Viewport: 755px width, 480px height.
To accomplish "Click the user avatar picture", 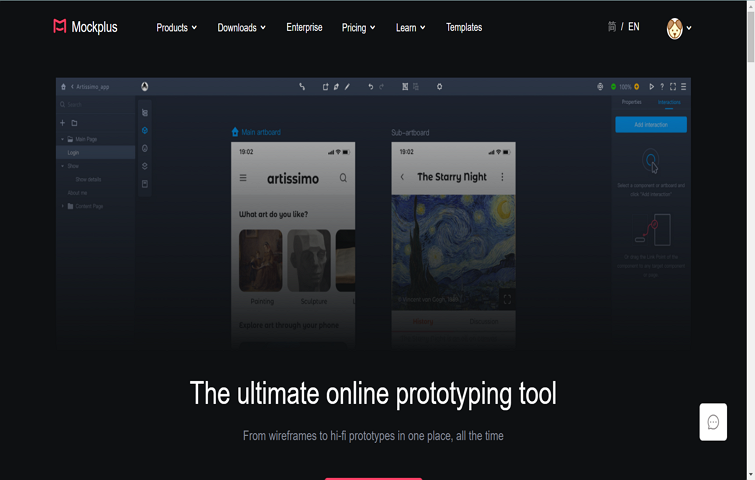I will coord(675,28).
